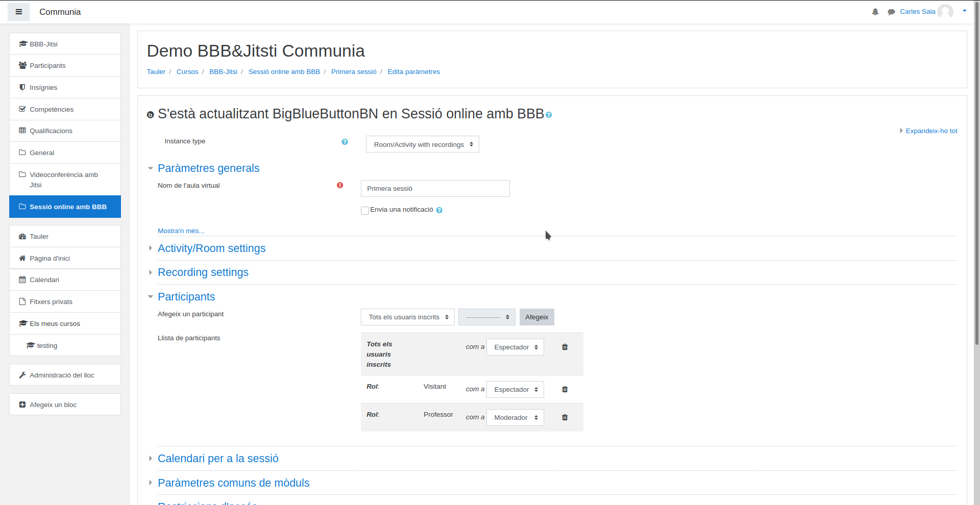Image resolution: width=980 pixels, height=505 pixels.
Task: Click the Nom de l'aula virtual field
Action: pos(435,188)
